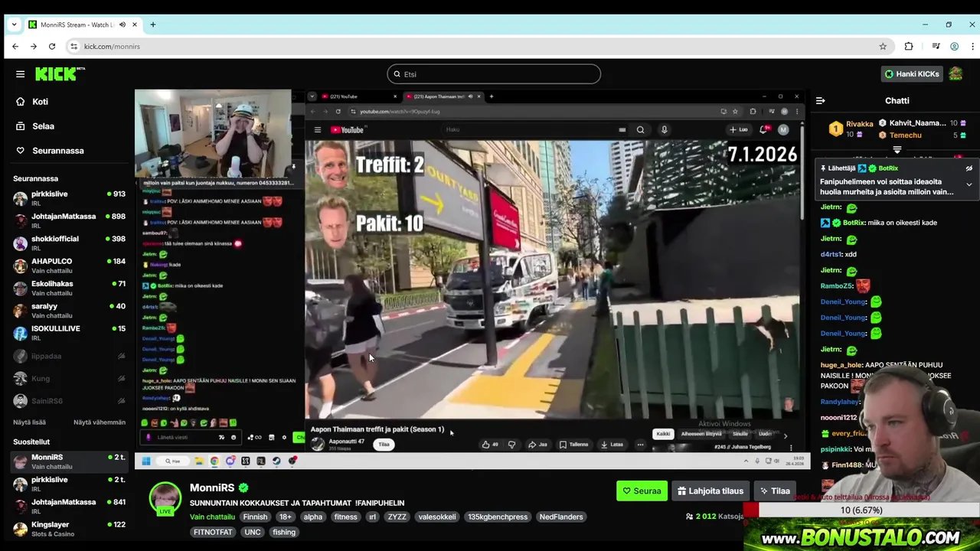Screen dimensions: 980x551
Task: Select the Vain chattailu category link
Action: tap(212, 517)
